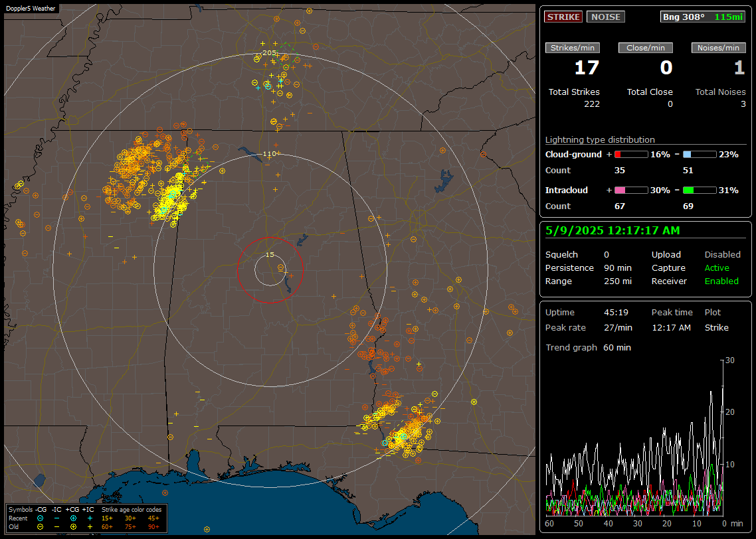Click the Recent -CG symbol in legend
The image size is (756, 539).
[x=41, y=518]
